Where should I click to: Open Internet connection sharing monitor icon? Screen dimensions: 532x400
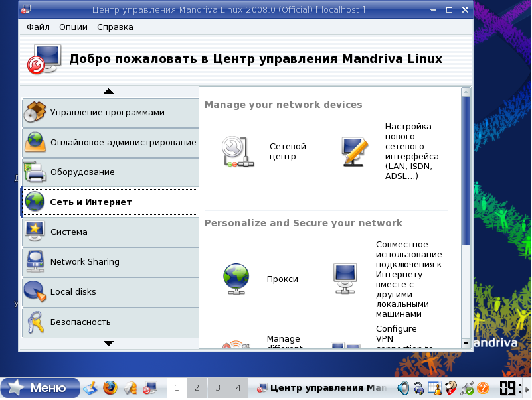[345, 279]
